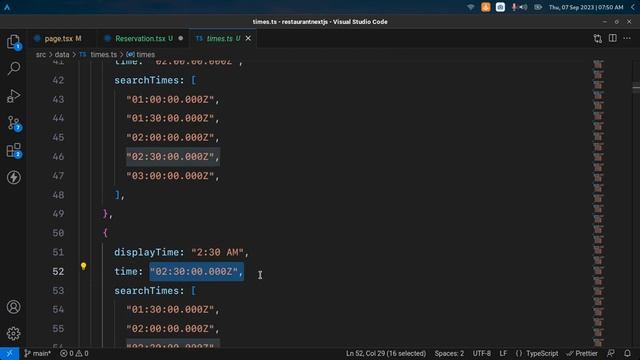Click the microphone icon in system tray
Viewport: 640px width, 360px height.
pos(514,7)
